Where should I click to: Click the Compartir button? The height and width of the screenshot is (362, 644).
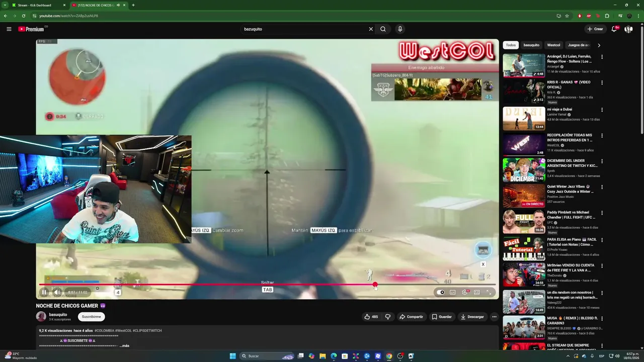411,317
